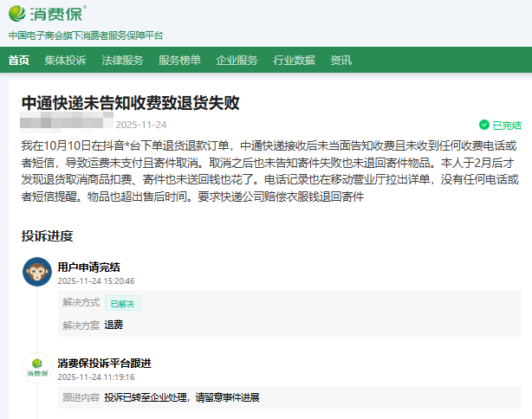Select 服务榜单 in the navigation bar
This screenshot has width=532, height=419.
(179, 60)
